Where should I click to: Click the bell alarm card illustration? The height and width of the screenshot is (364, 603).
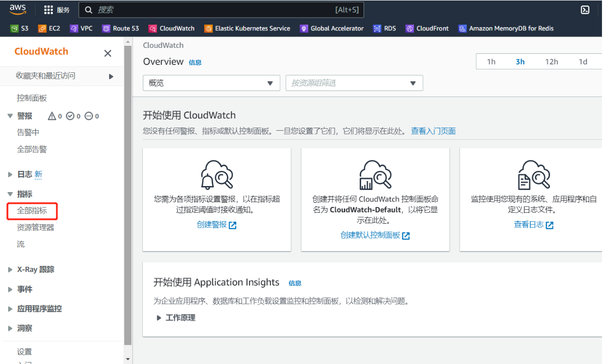click(x=217, y=175)
